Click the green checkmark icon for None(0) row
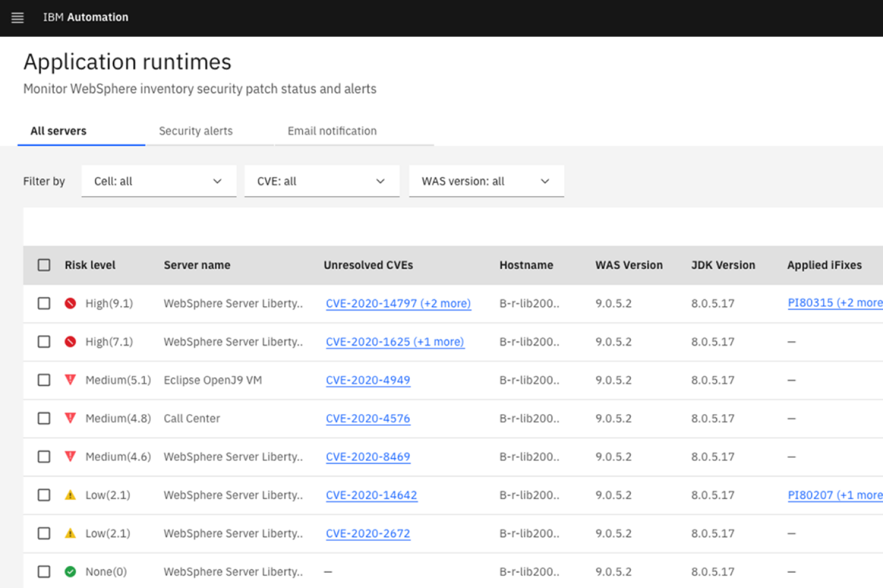Image resolution: width=883 pixels, height=588 pixels. 70,571
